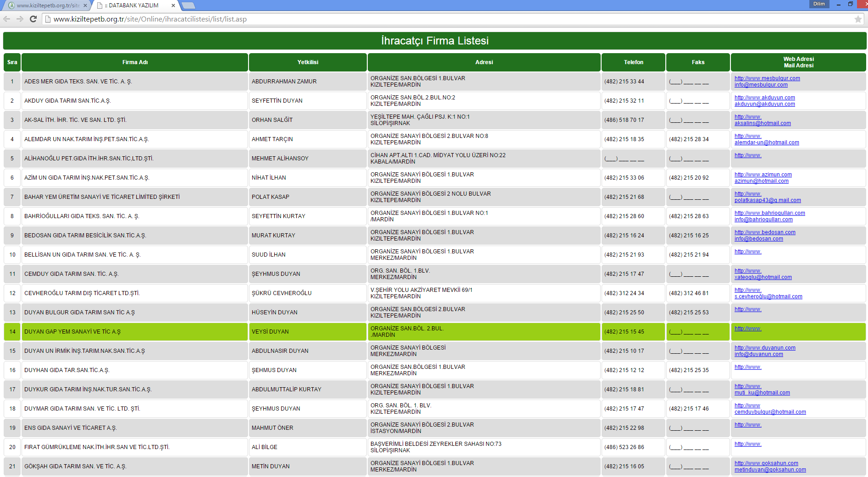Select ALEMDAR UN NAK.TARIM firm cell
Screen dimensions: 868x477
pyautogui.click(x=135, y=139)
